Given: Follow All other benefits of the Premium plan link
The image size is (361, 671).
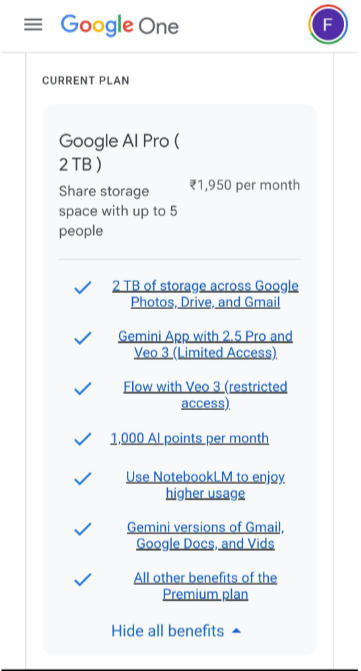Looking at the screenshot, I should click(205, 586).
